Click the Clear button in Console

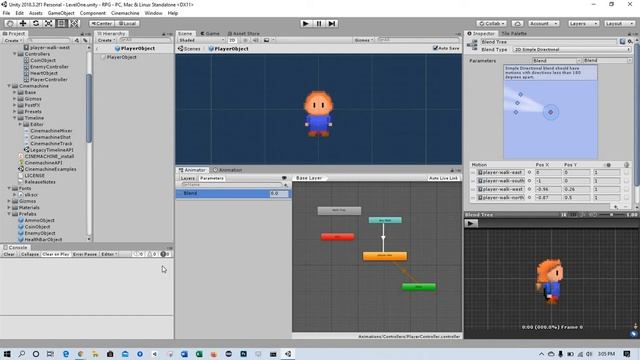[x=9, y=254]
